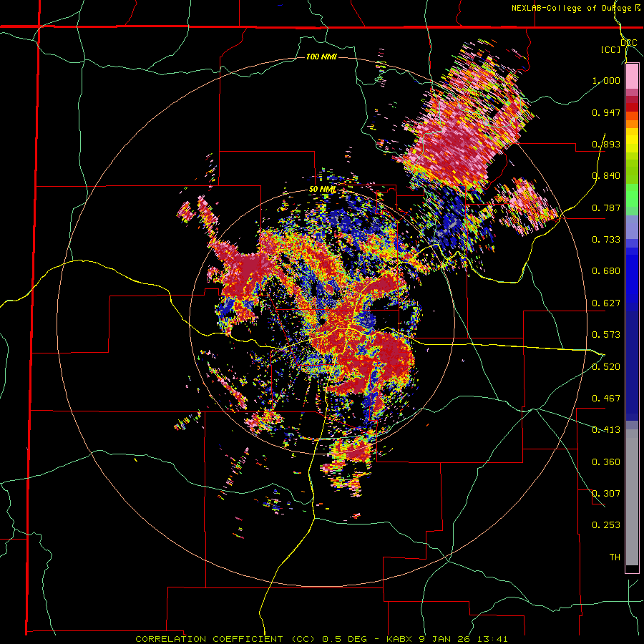Select the 0.360 scale value
Screen dimensions: 644x644
(x=606, y=462)
